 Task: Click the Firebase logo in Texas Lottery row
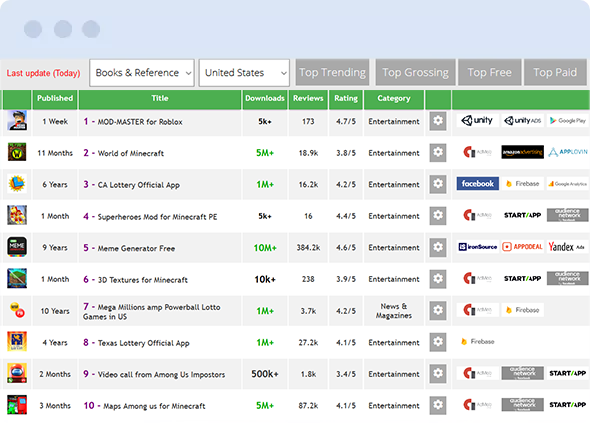(477, 342)
